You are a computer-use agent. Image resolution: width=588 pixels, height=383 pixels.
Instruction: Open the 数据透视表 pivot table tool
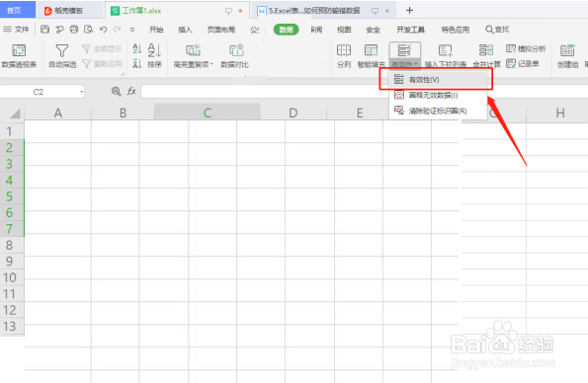19,56
